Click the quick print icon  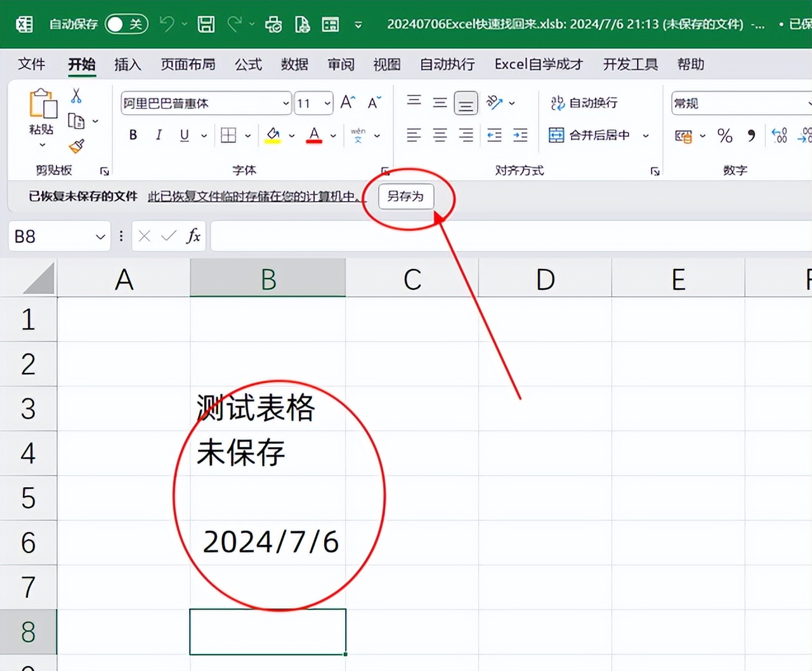pos(273,24)
